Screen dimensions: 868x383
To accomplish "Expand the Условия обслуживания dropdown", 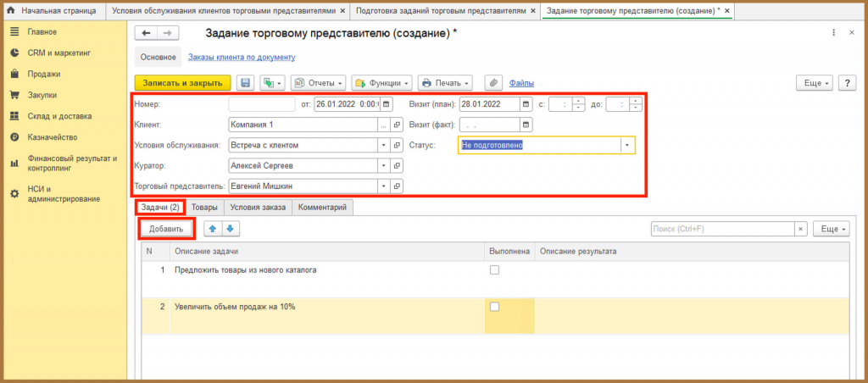I will pyautogui.click(x=384, y=146).
